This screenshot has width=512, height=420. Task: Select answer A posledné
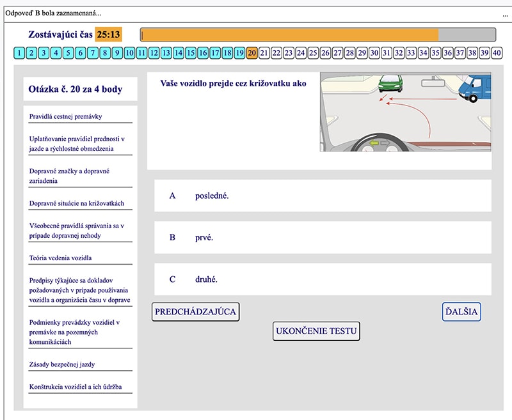(x=323, y=196)
